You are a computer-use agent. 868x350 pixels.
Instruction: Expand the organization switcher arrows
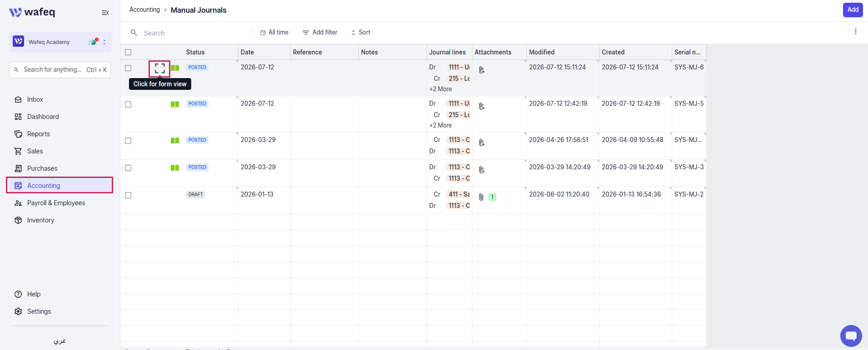coord(104,42)
